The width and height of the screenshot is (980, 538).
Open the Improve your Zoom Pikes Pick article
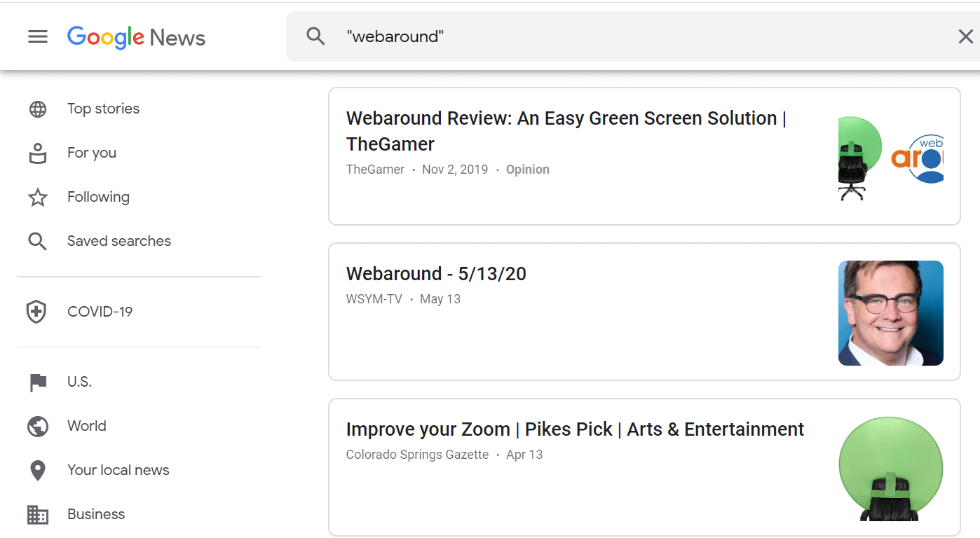coord(575,429)
